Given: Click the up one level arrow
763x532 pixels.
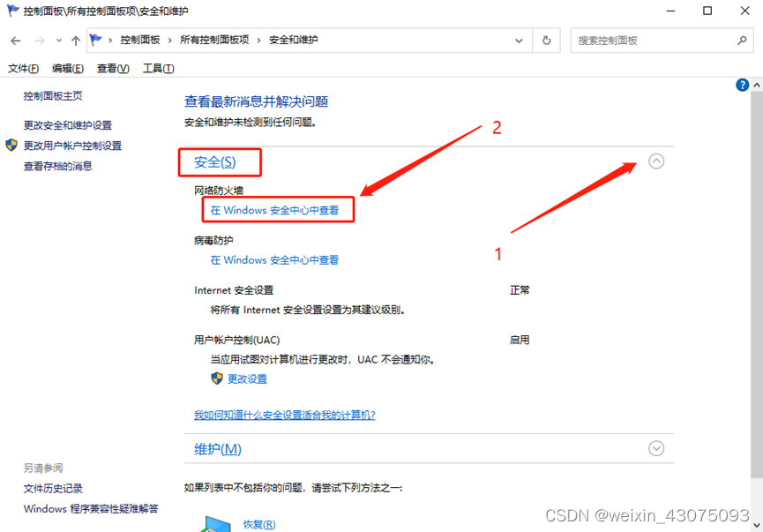Looking at the screenshot, I should pyautogui.click(x=76, y=41).
